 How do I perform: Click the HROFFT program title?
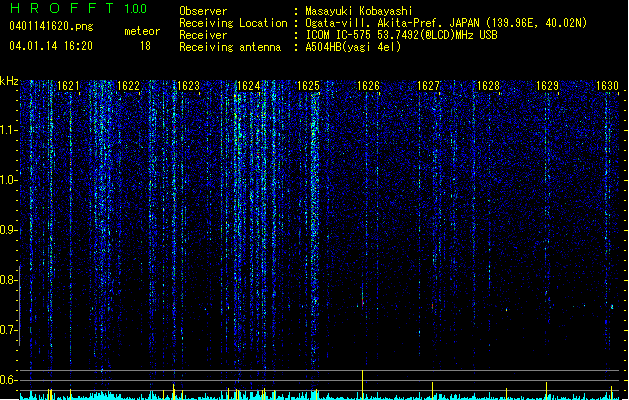(x=62, y=8)
